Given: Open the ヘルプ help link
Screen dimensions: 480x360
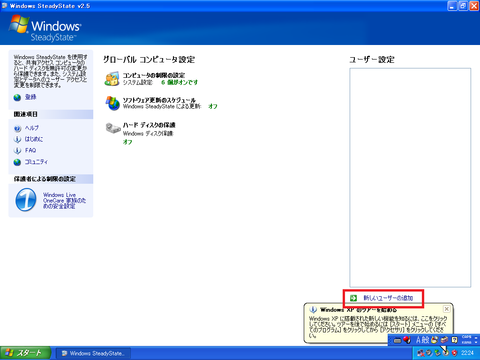Looking at the screenshot, I should (32, 128).
